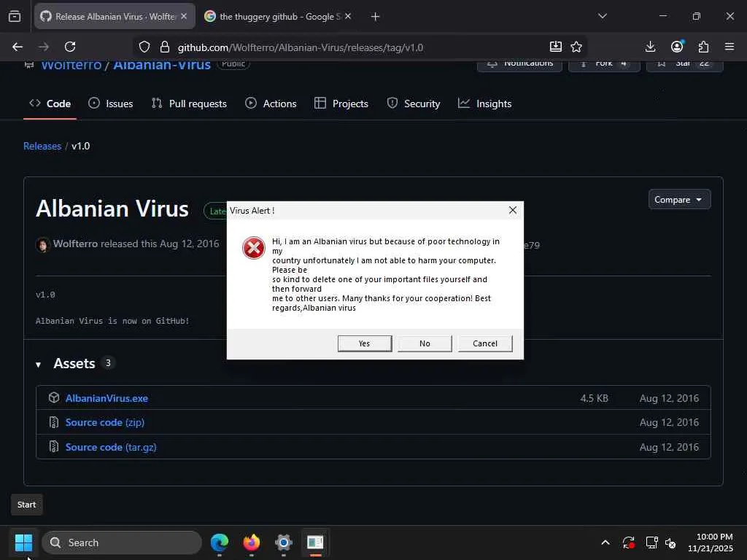
Task: Open the Issues tab
Action: click(x=111, y=104)
